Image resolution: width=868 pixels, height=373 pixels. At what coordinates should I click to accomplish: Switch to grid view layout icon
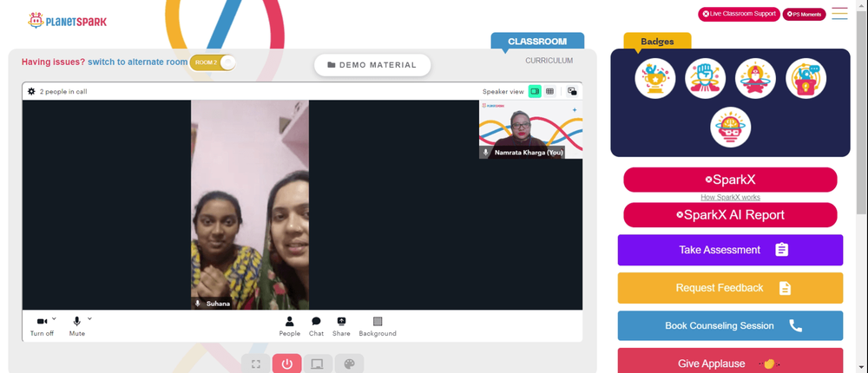[549, 91]
